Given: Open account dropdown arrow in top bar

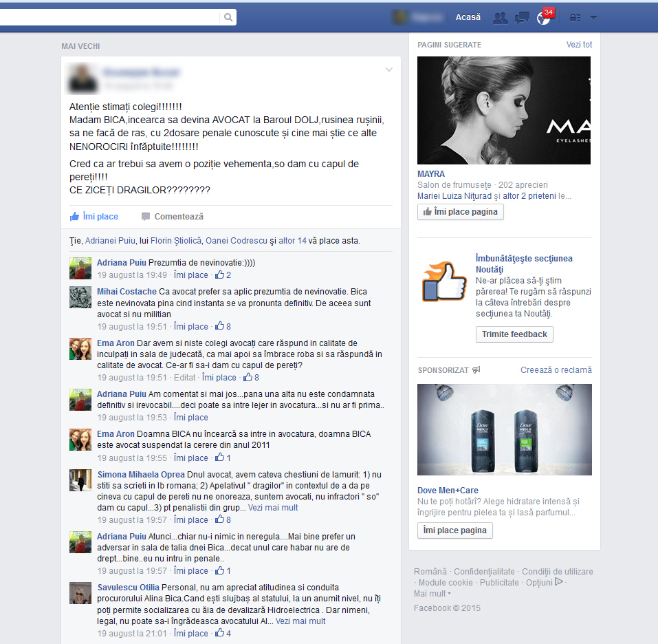Looking at the screenshot, I should [593, 17].
